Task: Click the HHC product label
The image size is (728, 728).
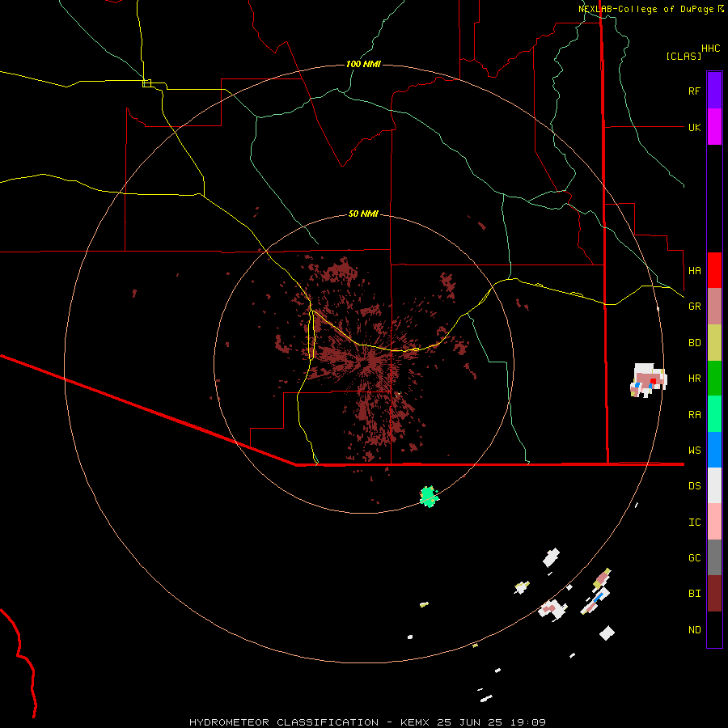Action: point(711,49)
